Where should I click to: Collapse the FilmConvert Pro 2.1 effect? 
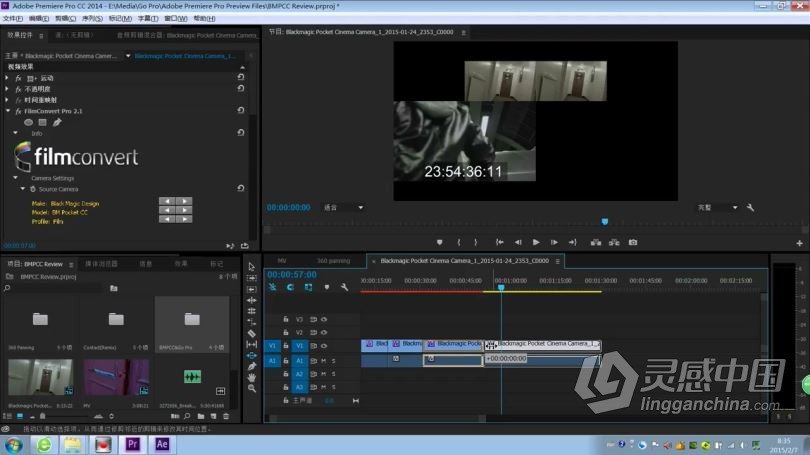pyautogui.click(x=7, y=111)
